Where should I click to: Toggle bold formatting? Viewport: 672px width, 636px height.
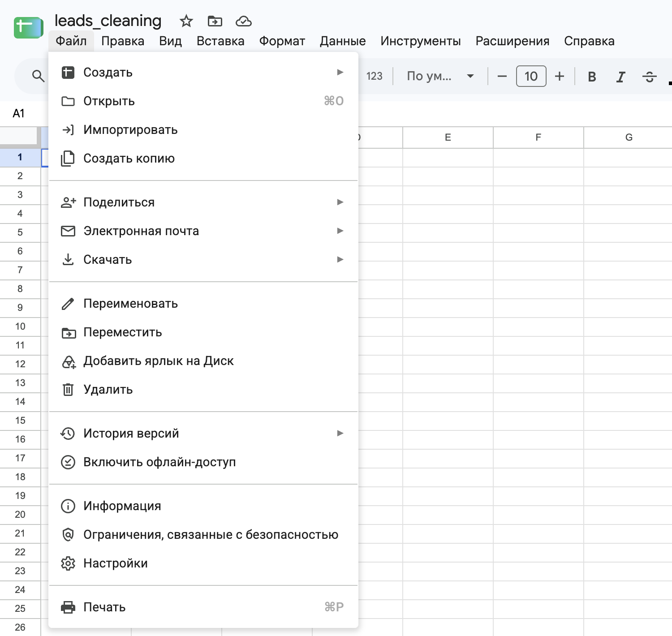tap(592, 77)
